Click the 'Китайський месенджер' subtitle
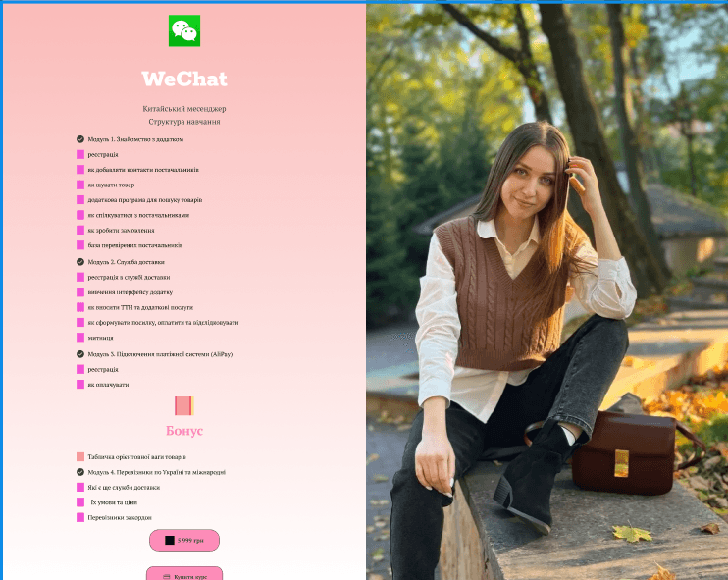728x580 pixels. pyautogui.click(x=184, y=109)
